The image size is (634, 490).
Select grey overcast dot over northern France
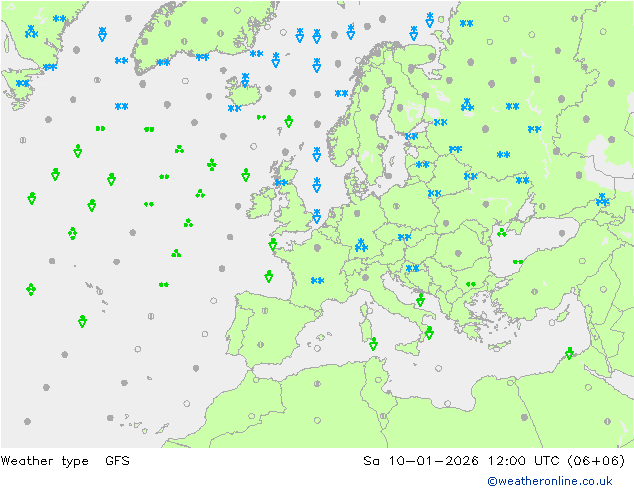(317, 247)
